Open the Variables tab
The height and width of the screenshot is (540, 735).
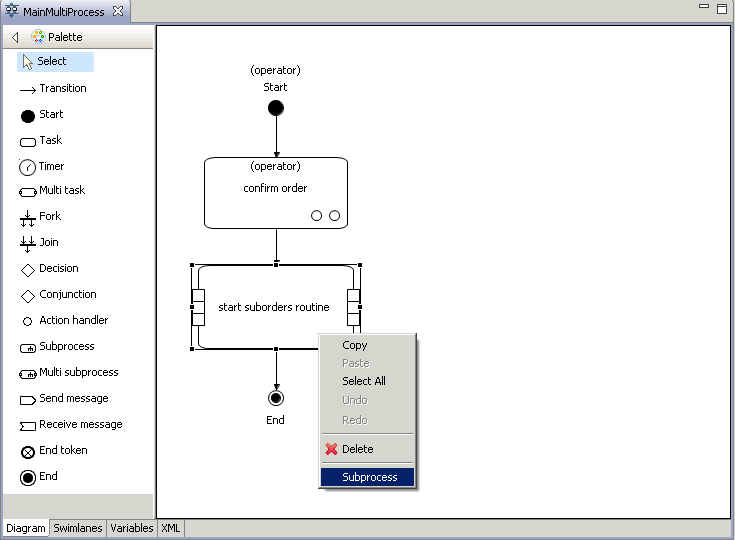pyautogui.click(x=131, y=528)
